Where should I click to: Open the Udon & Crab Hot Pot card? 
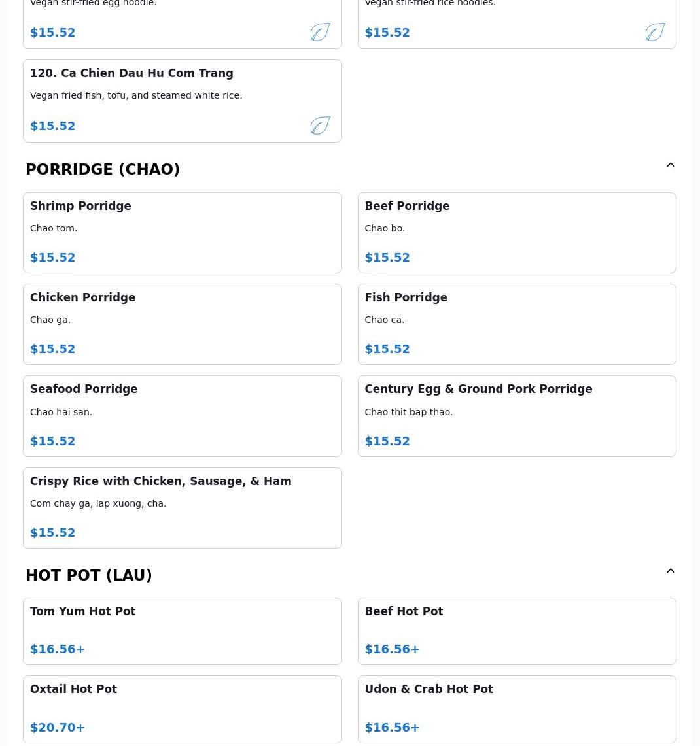[x=516, y=709]
